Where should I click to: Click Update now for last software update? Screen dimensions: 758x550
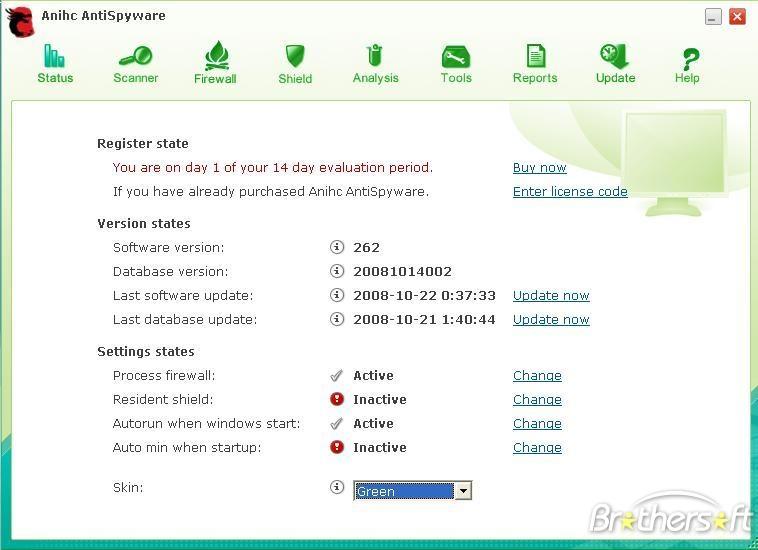[551, 295]
